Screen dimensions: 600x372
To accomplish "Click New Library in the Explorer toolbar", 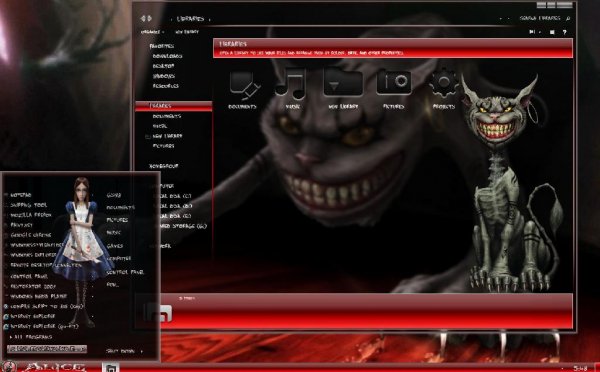I will click(x=187, y=32).
